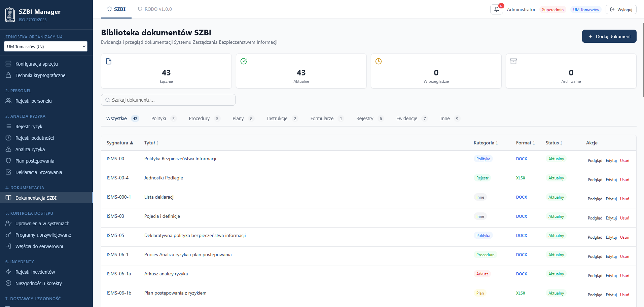Screen dimensions: 644x307
Task: Click Konfiguracja sprzętu server icon
Action: [x=8, y=64]
